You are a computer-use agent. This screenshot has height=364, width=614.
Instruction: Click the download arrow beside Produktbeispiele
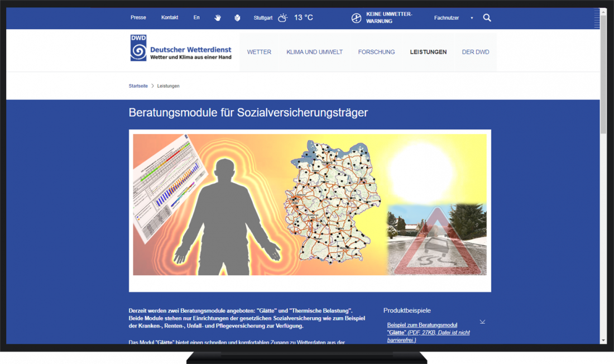(482, 322)
